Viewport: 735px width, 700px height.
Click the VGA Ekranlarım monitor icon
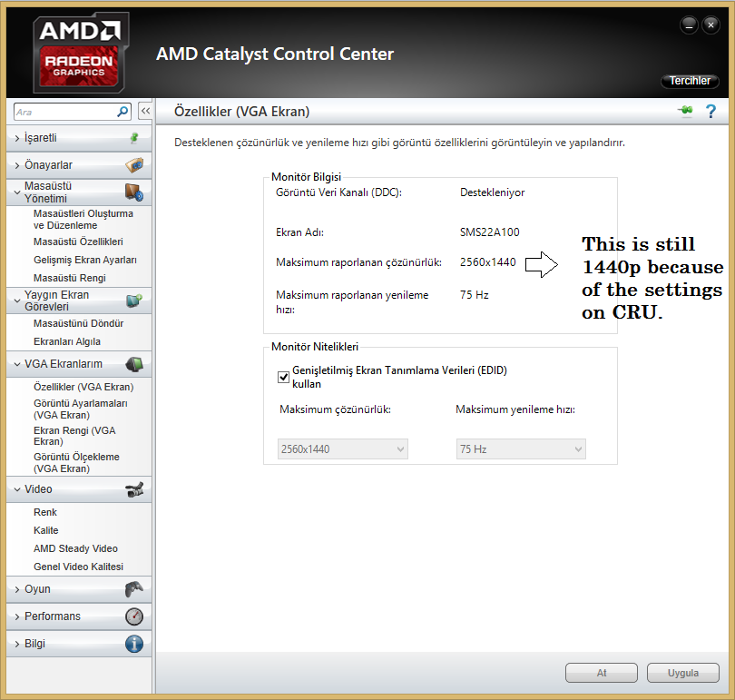[134, 364]
